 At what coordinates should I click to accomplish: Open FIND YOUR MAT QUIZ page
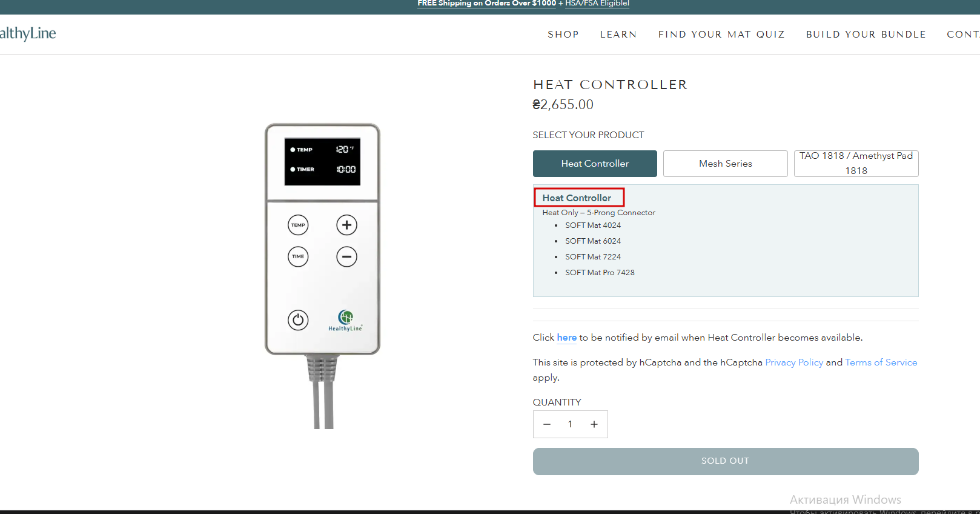[721, 35]
